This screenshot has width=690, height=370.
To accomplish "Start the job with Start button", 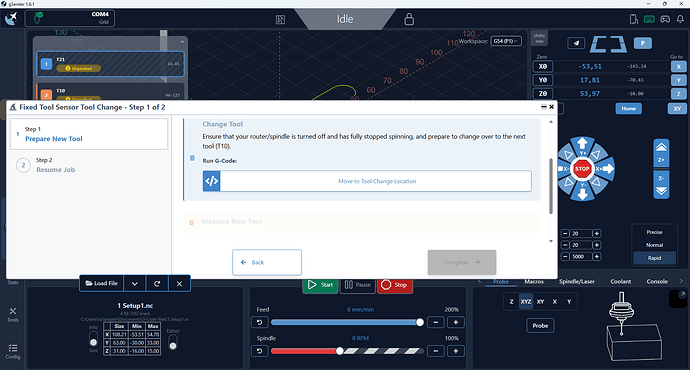I will click(x=320, y=285).
